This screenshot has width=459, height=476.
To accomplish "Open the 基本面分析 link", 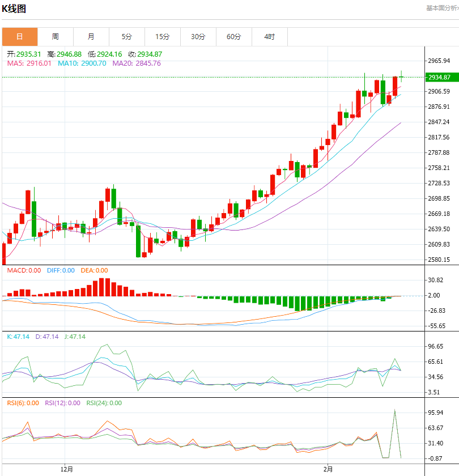I will point(442,8).
